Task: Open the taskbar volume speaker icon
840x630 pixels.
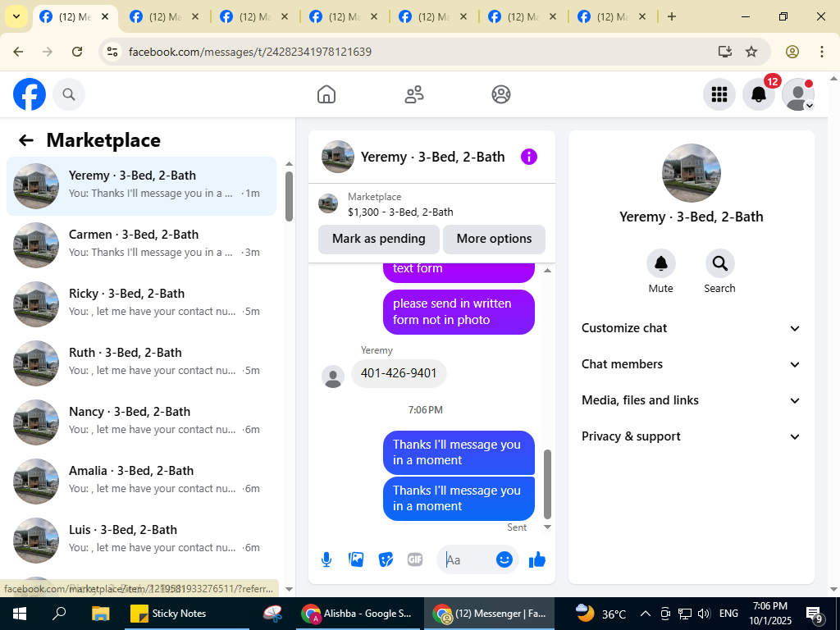Action: [703, 614]
